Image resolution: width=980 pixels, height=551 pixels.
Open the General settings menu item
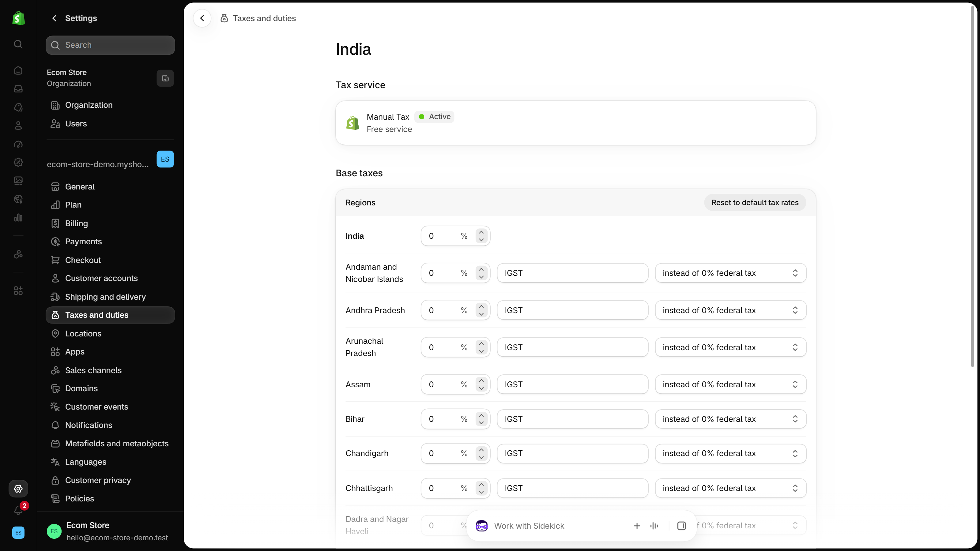click(110, 187)
